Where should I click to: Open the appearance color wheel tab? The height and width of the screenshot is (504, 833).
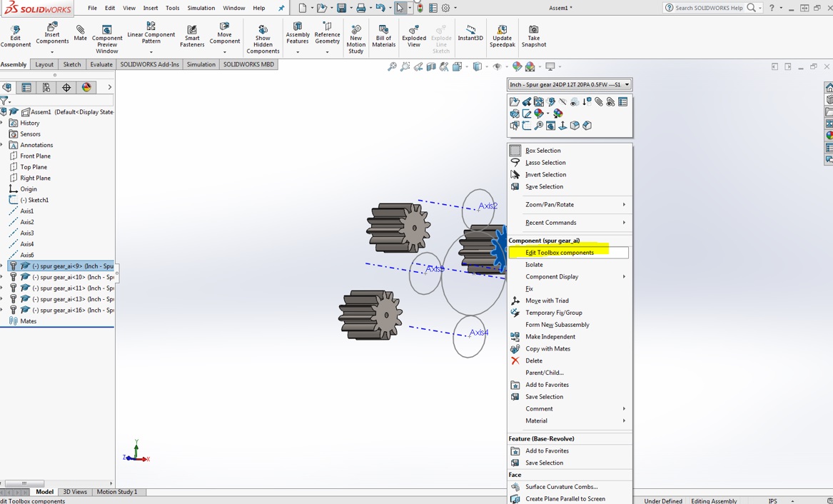pyautogui.click(x=86, y=87)
